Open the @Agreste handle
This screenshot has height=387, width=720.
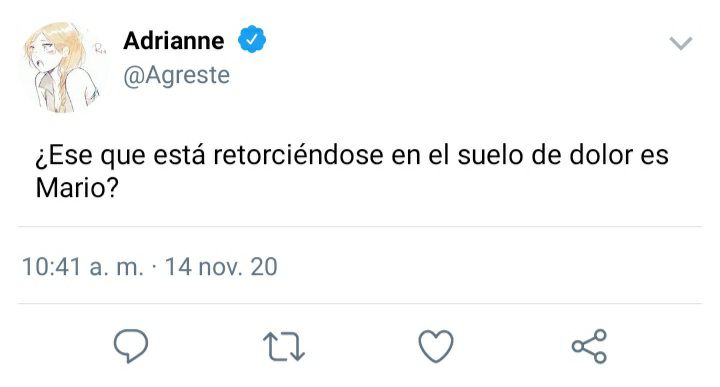click(176, 75)
